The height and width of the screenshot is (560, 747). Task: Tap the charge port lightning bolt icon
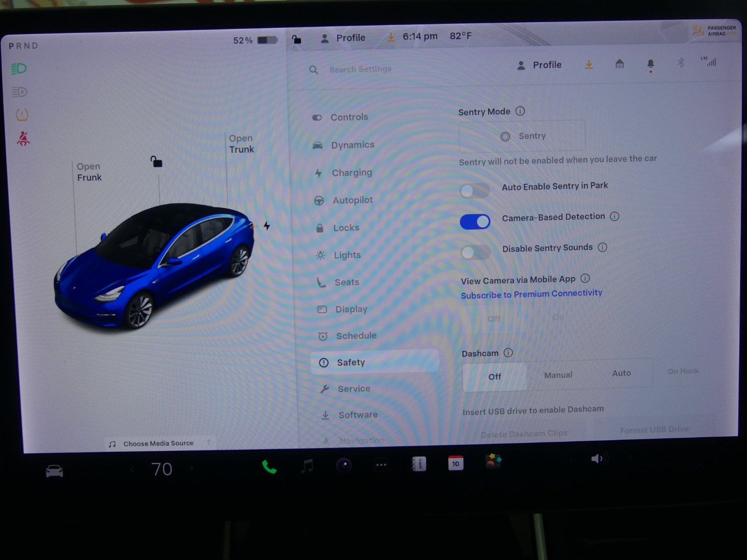click(x=267, y=226)
